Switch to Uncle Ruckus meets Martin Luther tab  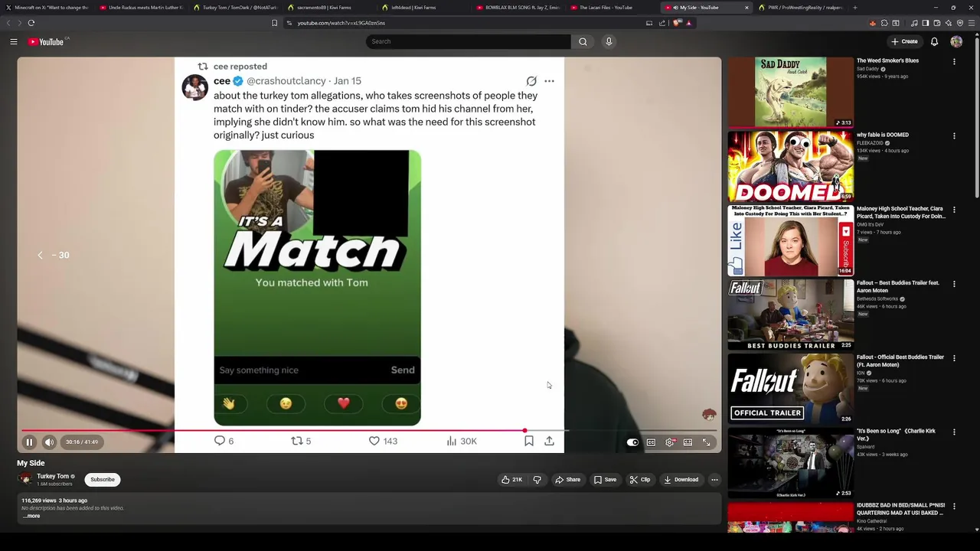pyautogui.click(x=142, y=8)
